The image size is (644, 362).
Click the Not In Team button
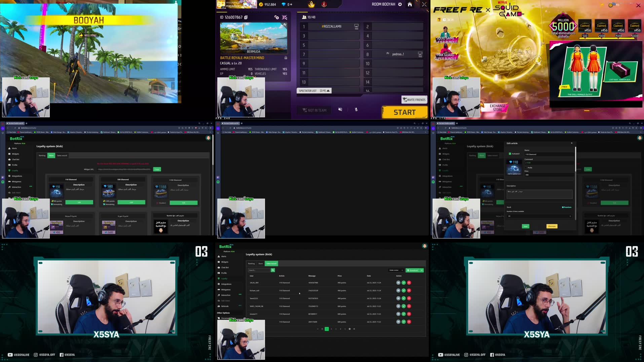click(x=314, y=110)
